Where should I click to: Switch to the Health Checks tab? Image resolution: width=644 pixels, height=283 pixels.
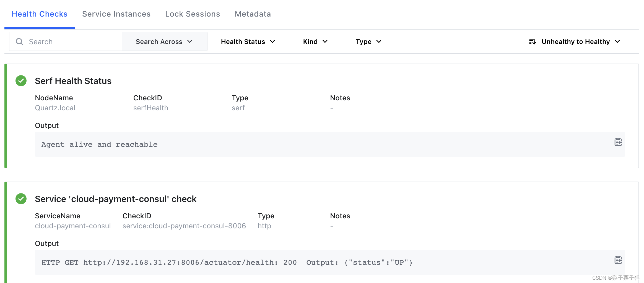(40, 14)
